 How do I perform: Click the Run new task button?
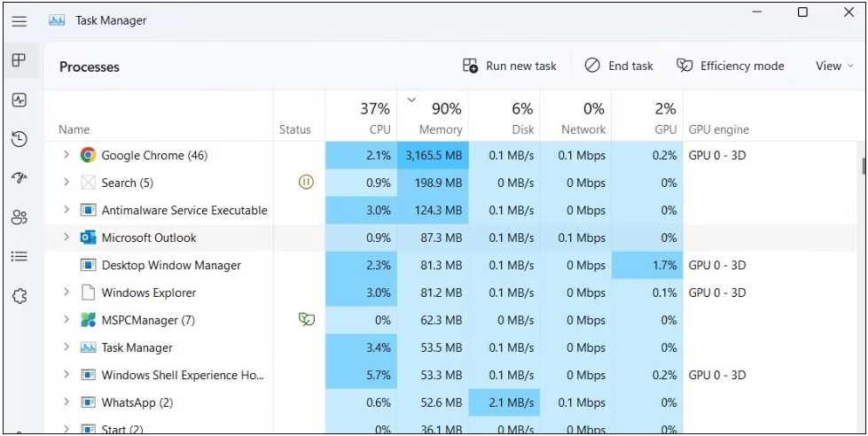(x=509, y=66)
